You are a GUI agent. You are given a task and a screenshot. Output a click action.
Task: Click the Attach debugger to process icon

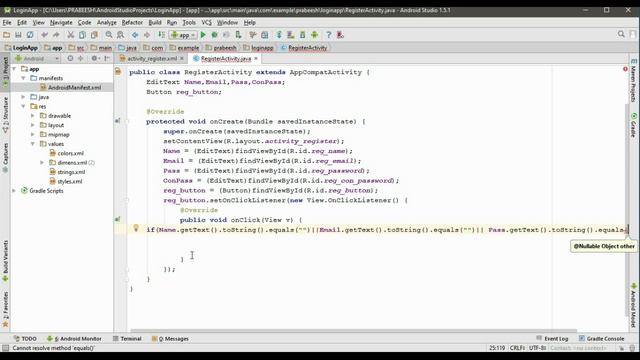click(238, 35)
